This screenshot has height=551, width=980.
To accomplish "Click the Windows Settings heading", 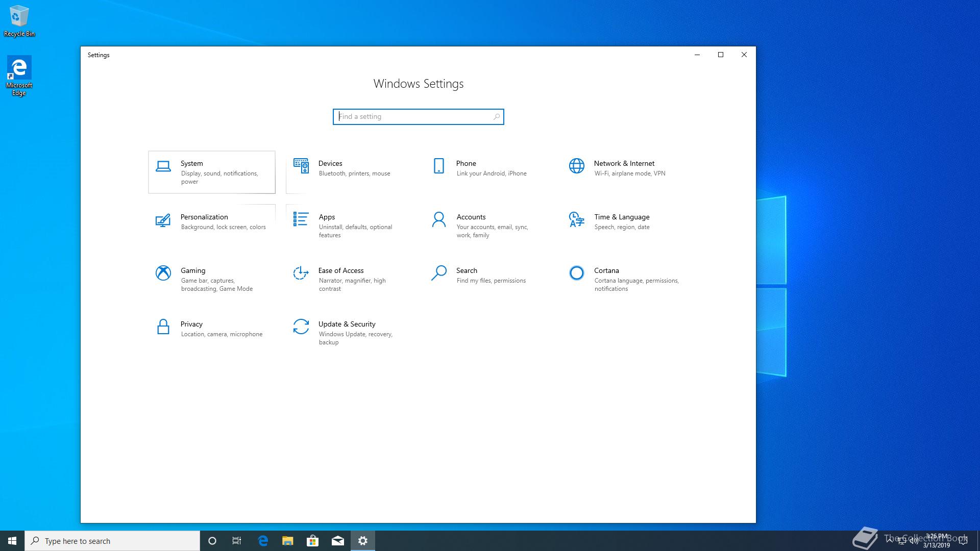I will click(419, 84).
